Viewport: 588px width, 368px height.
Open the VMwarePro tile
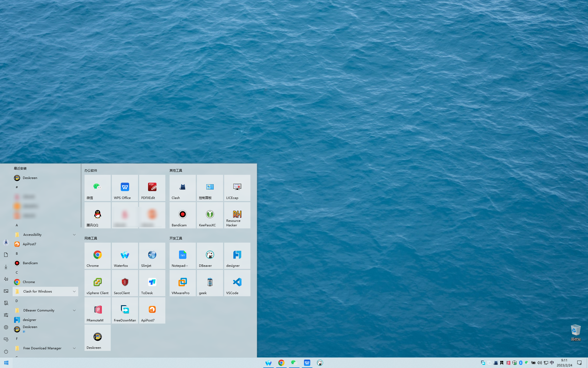[182, 283]
